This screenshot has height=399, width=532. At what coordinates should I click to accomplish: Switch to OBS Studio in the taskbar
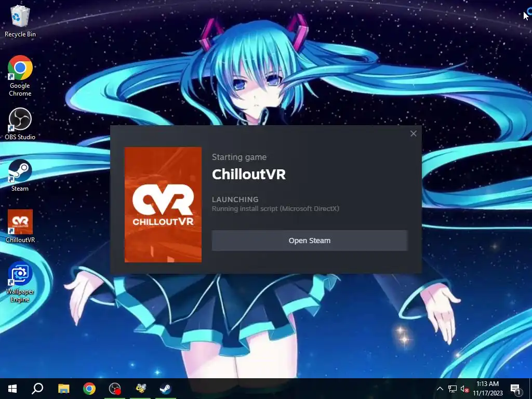115,389
